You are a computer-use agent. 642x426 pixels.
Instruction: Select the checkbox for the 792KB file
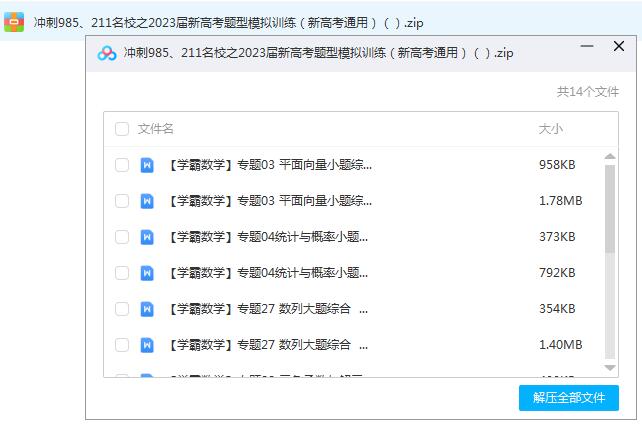click(x=122, y=273)
